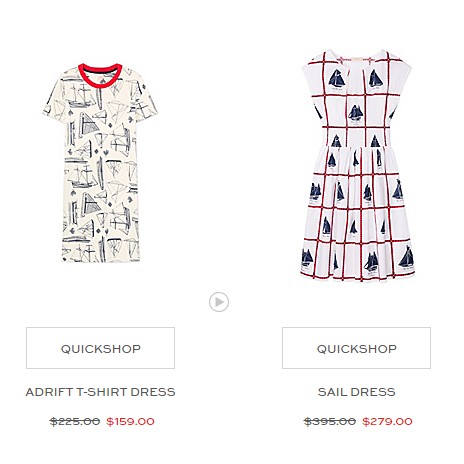
Task: Click the circular play icon between dresses
Action: (219, 302)
